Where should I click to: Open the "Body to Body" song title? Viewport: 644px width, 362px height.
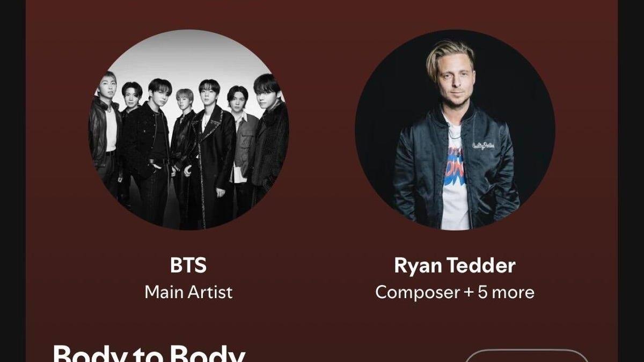(149, 354)
